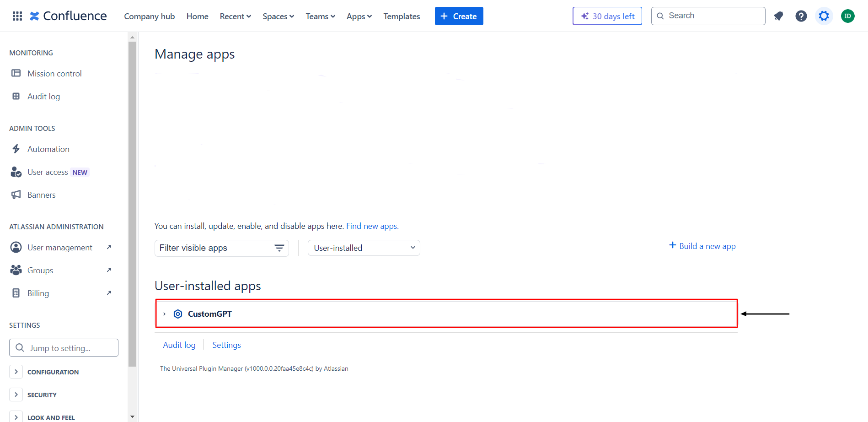Viewport: 868px width, 422px height.
Task: Click the sparkle icon on trial button
Action: 584,16
